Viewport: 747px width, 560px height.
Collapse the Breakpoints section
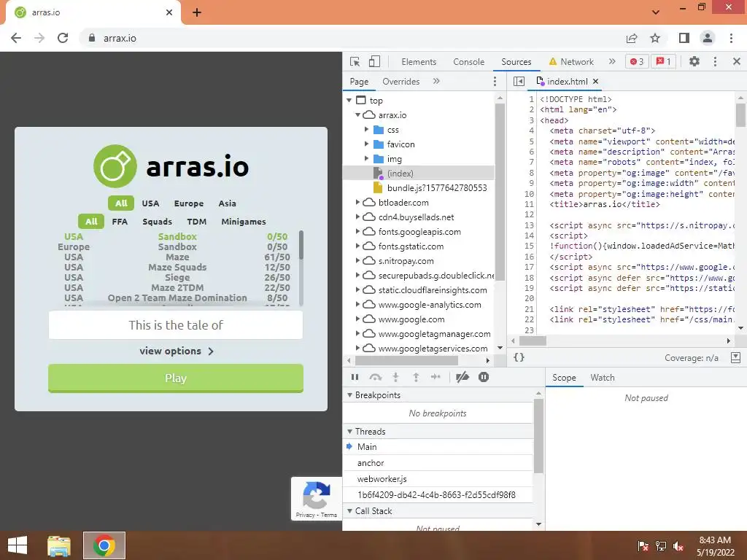(349, 395)
